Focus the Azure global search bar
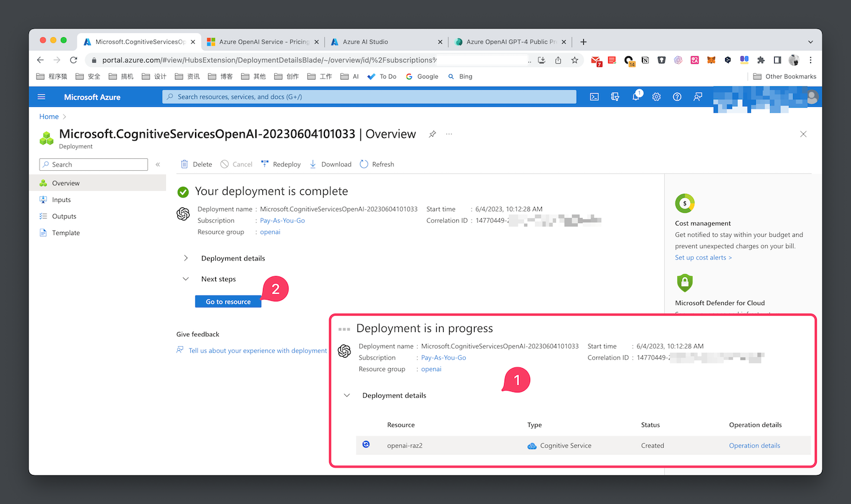The width and height of the screenshot is (851, 504). tap(369, 97)
